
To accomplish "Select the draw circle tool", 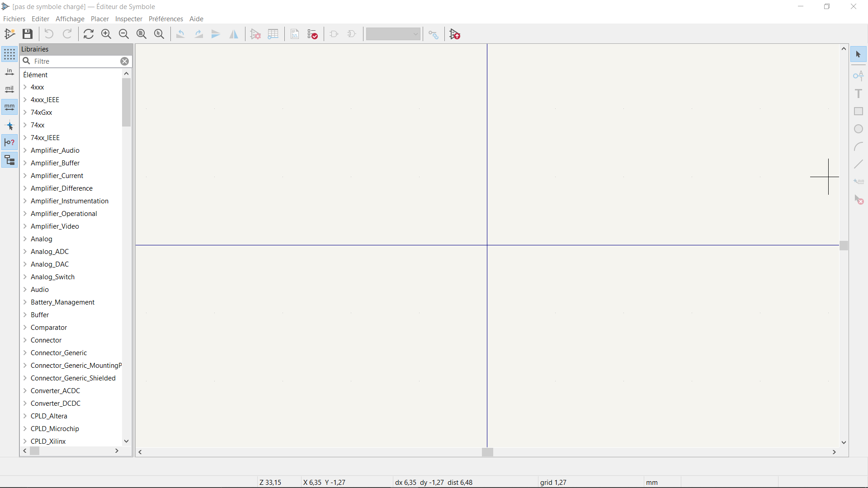I will [x=859, y=129].
